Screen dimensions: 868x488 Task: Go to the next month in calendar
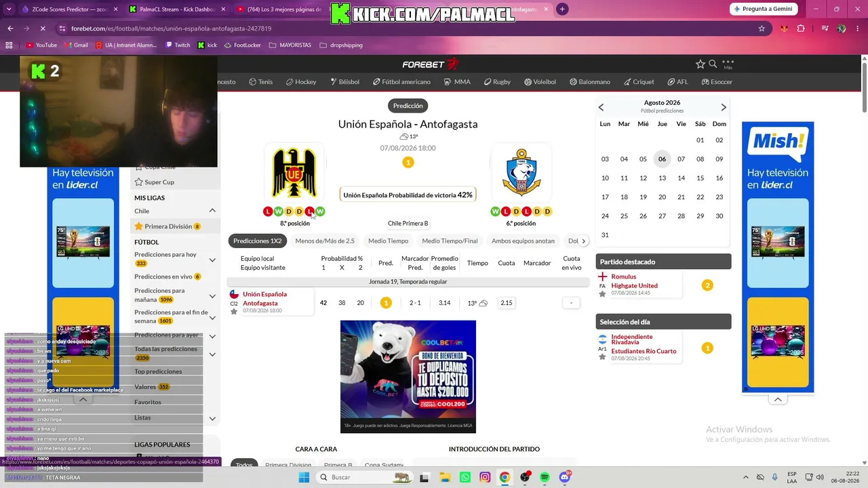pyautogui.click(x=724, y=107)
